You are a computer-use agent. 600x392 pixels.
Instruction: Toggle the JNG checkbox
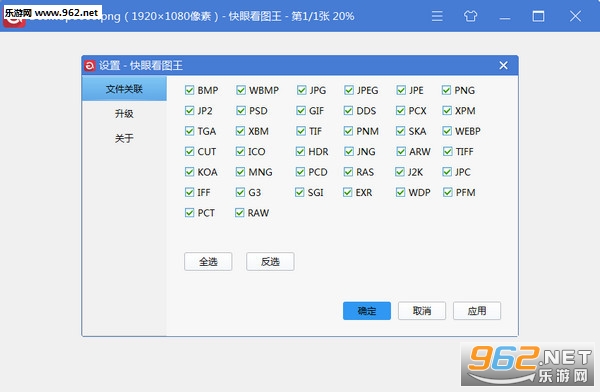(349, 151)
